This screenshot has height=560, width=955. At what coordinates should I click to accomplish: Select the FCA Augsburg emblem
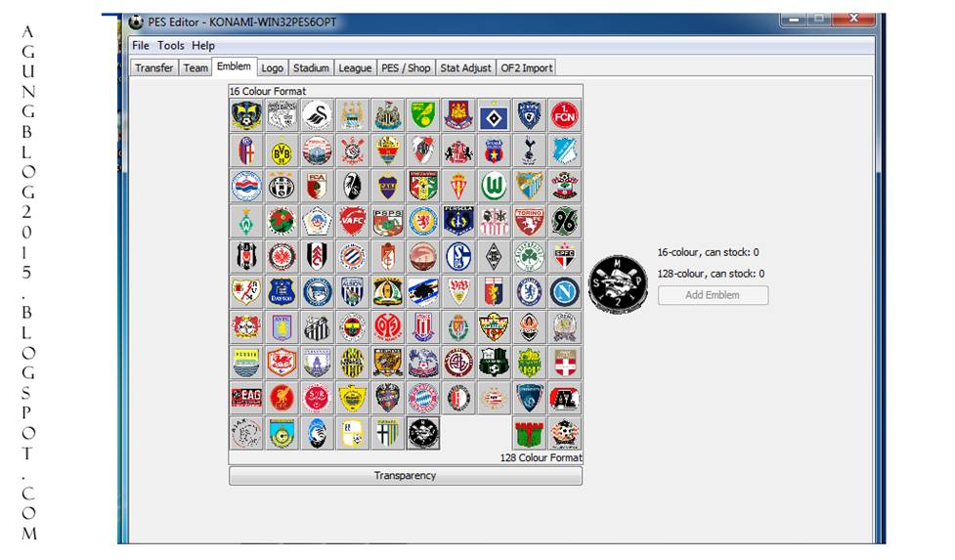(x=318, y=186)
